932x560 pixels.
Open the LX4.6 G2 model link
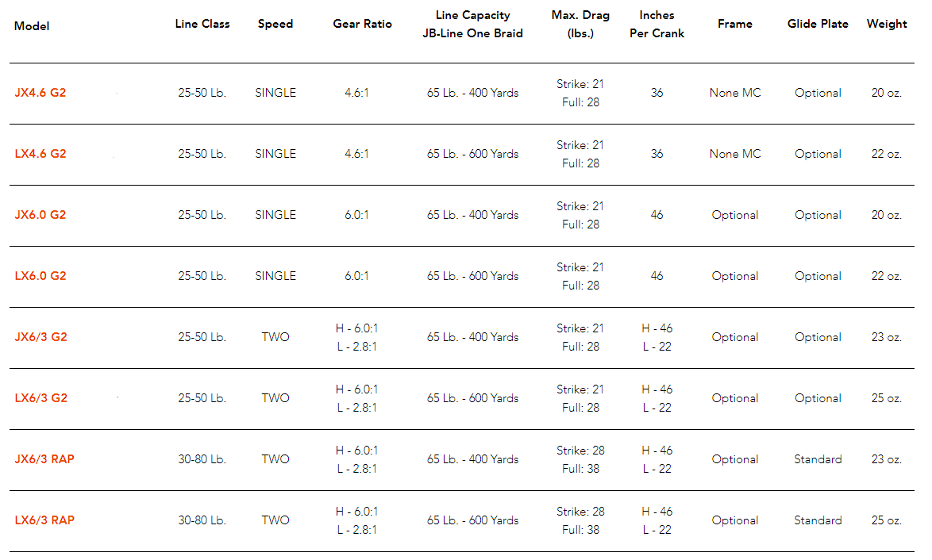(40, 154)
